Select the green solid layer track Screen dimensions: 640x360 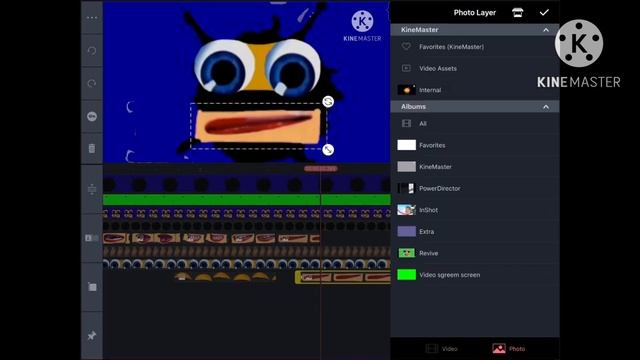[x=247, y=200]
